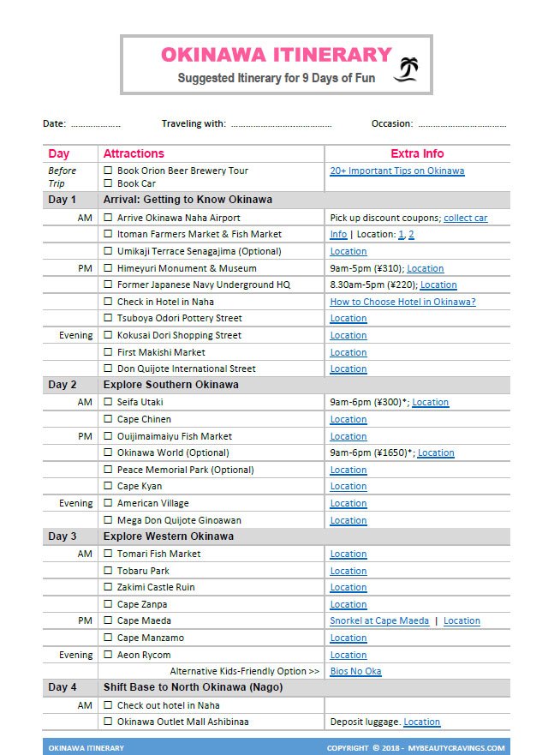Check the Cape Manzamo checkbox

108,638
